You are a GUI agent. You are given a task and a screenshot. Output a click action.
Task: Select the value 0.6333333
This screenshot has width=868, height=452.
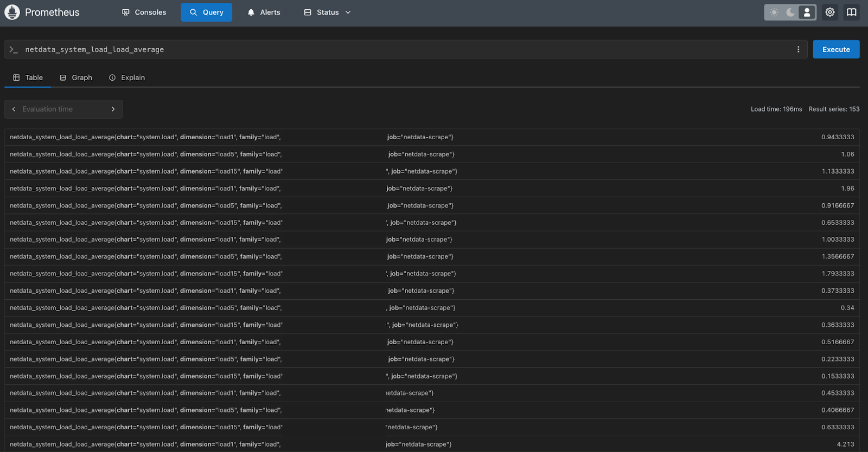pyautogui.click(x=838, y=428)
